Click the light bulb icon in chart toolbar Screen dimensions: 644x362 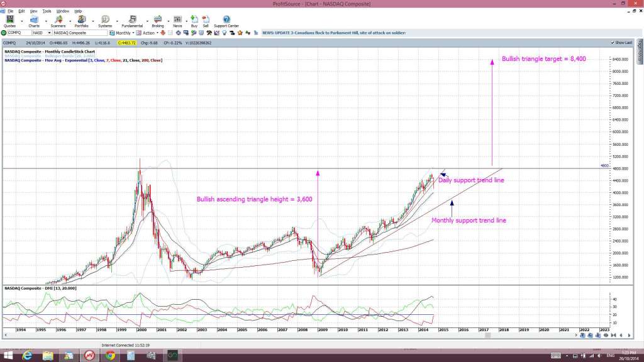(x=225, y=33)
